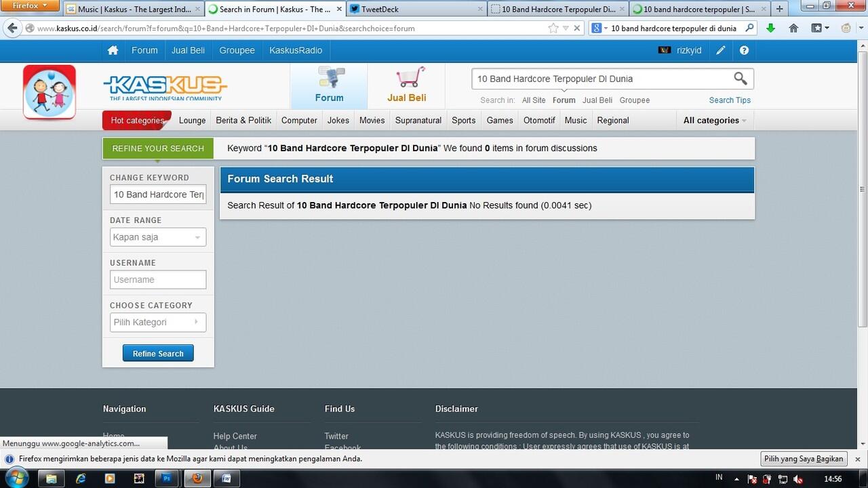Focus the Change Keyword input field
The height and width of the screenshot is (488, 868).
[x=158, y=195]
